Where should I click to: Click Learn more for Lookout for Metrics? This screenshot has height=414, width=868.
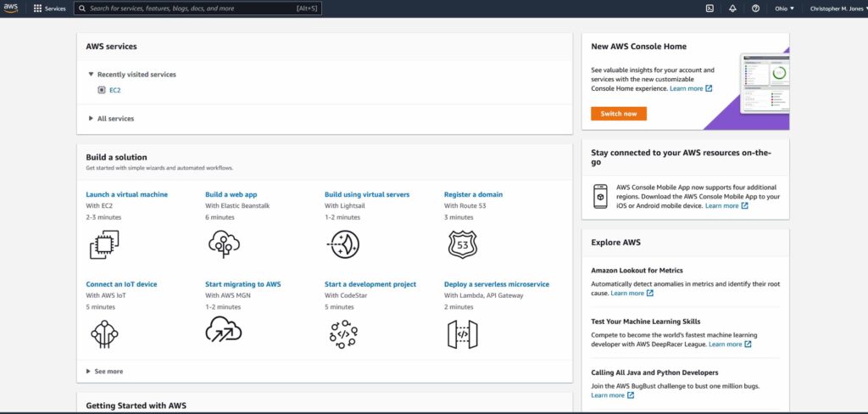click(x=627, y=294)
